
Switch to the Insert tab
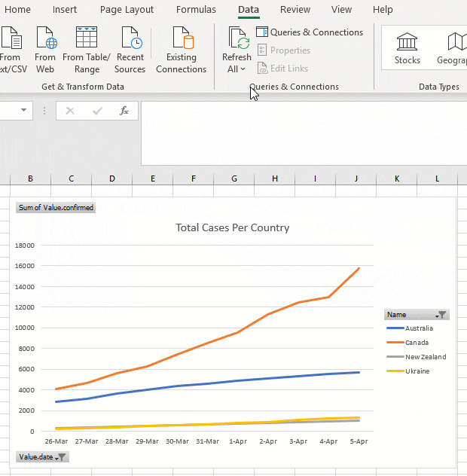click(65, 9)
